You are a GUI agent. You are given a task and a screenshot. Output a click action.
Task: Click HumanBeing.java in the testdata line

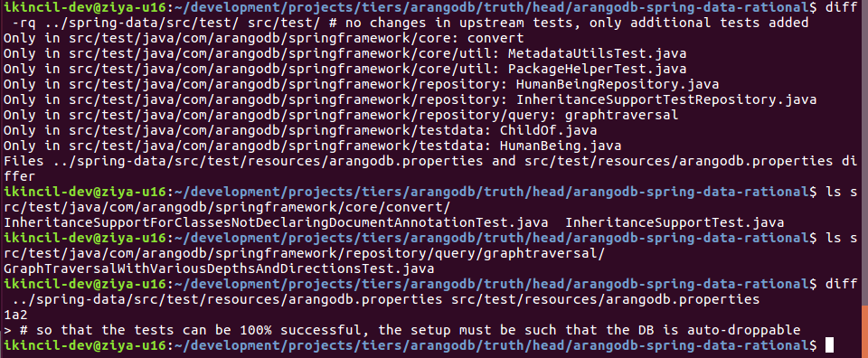pos(561,146)
